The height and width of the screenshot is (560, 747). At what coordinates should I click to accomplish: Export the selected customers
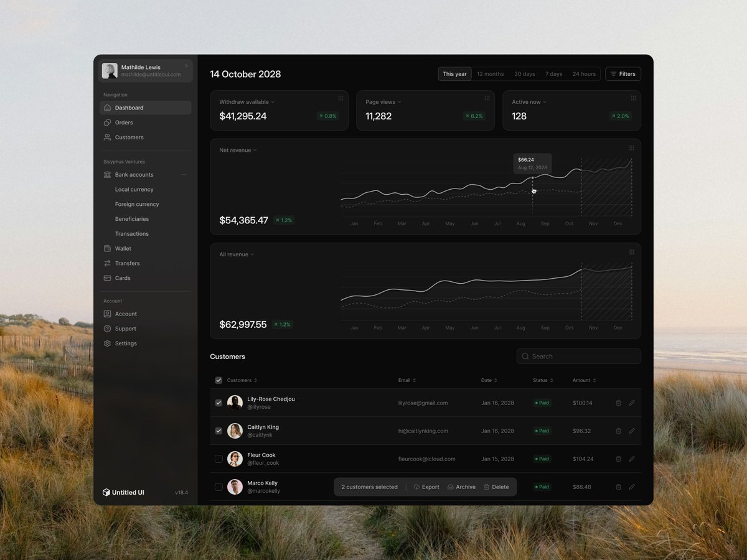coord(426,487)
